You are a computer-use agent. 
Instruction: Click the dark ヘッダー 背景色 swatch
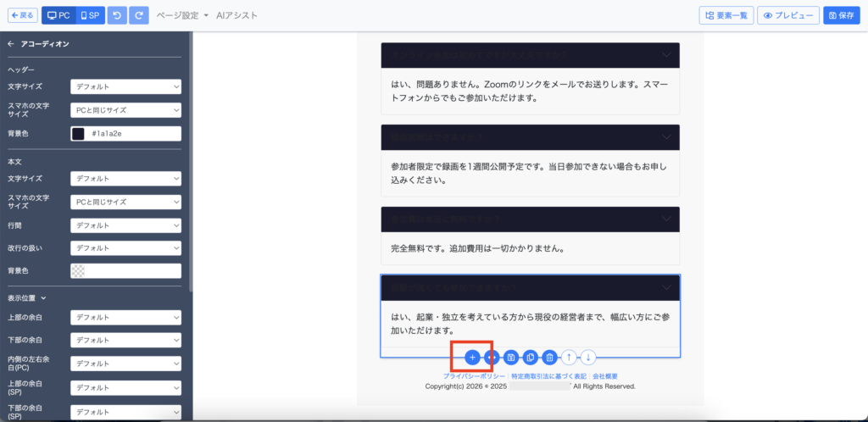click(78, 134)
